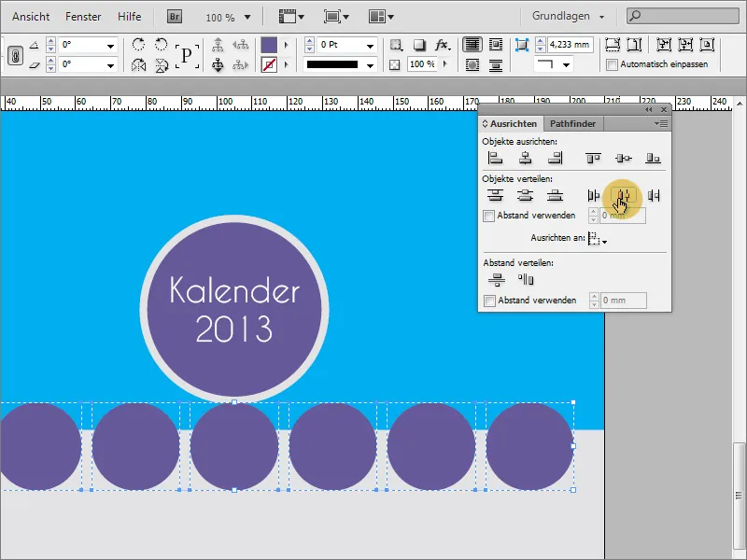Enable Abstand verwenden under Objekte verteilen
Screen dimensions: 747x560
pos(488,216)
